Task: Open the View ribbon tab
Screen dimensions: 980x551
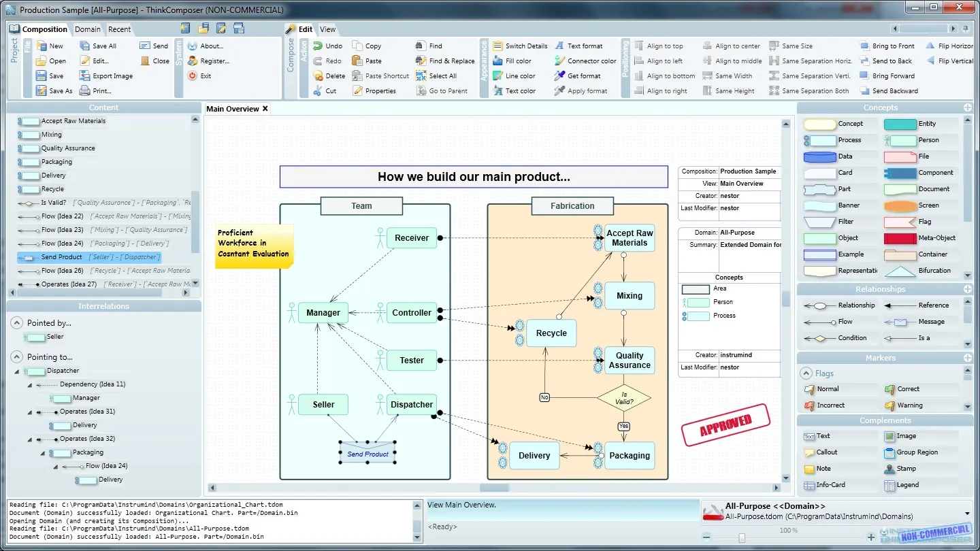Action: 328,29
